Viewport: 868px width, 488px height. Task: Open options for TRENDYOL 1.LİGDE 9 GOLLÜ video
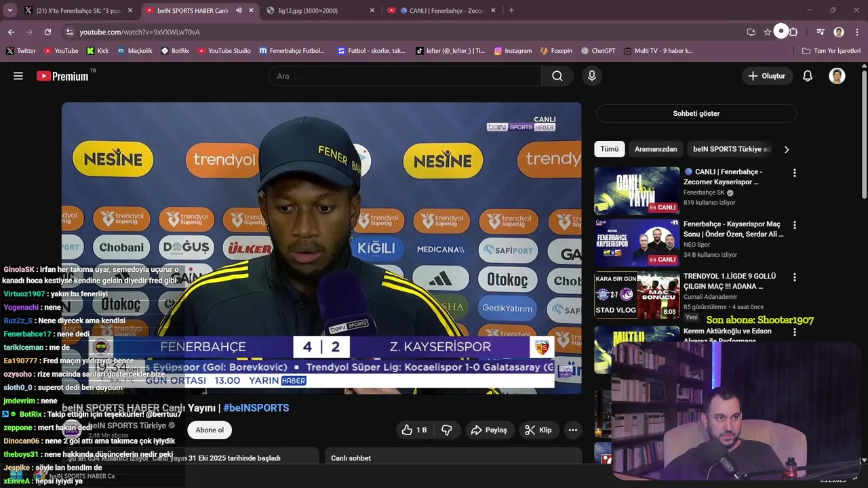pyautogui.click(x=794, y=277)
